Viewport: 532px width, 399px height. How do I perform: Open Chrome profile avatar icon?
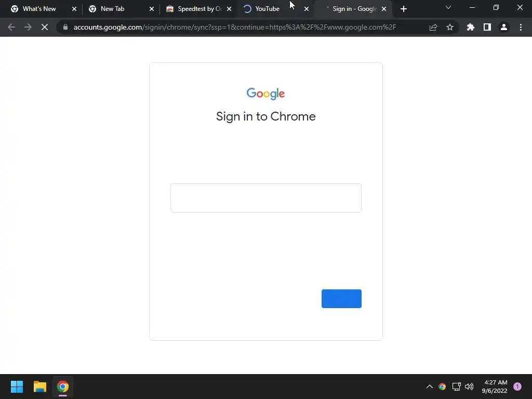[504, 27]
